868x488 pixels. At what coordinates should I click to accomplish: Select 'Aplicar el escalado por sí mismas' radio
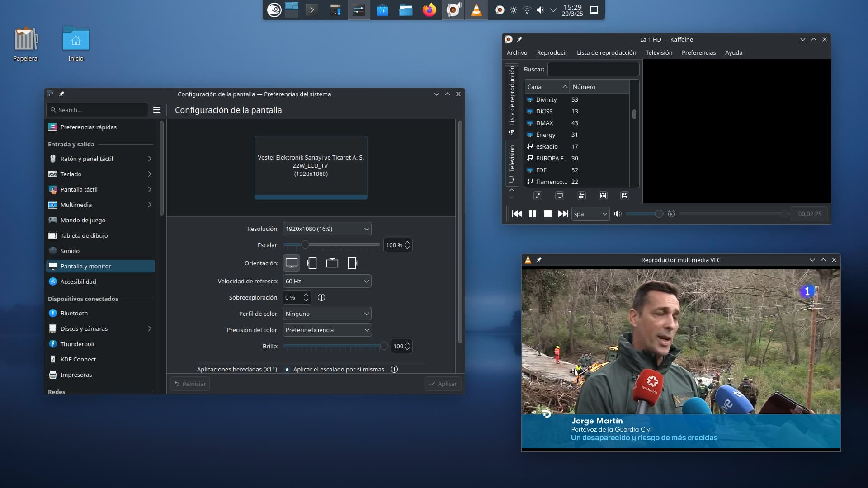(x=287, y=370)
